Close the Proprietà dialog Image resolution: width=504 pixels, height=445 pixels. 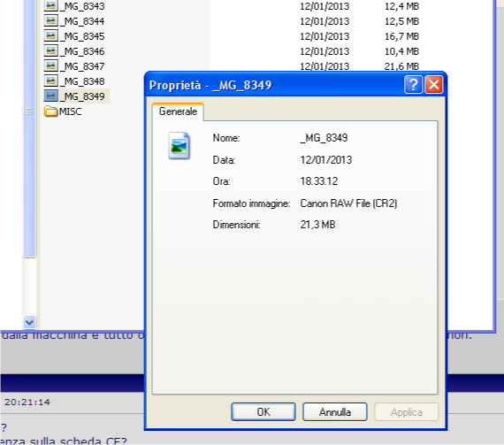(x=434, y=85)
